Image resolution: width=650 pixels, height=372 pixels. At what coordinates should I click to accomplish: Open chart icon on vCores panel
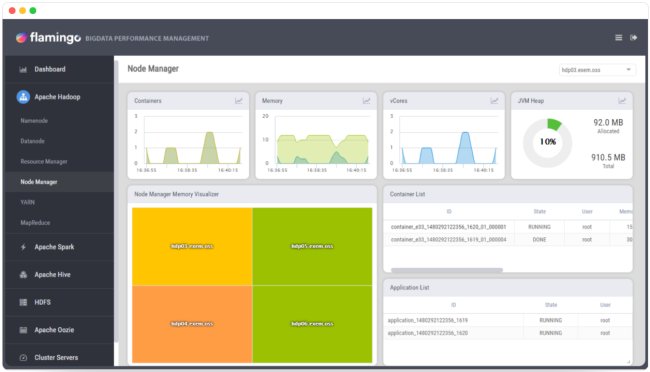pos(494,101)
